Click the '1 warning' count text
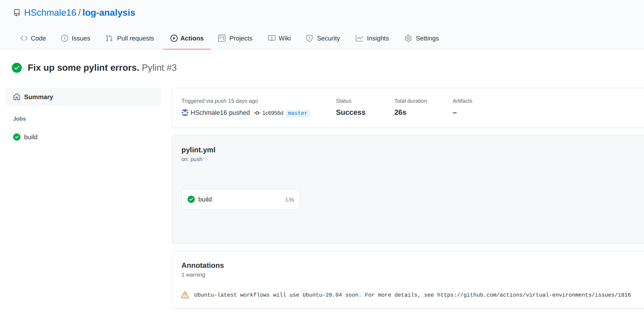The width and height of the screenshot is (644, 325). (x=193, y=275)
